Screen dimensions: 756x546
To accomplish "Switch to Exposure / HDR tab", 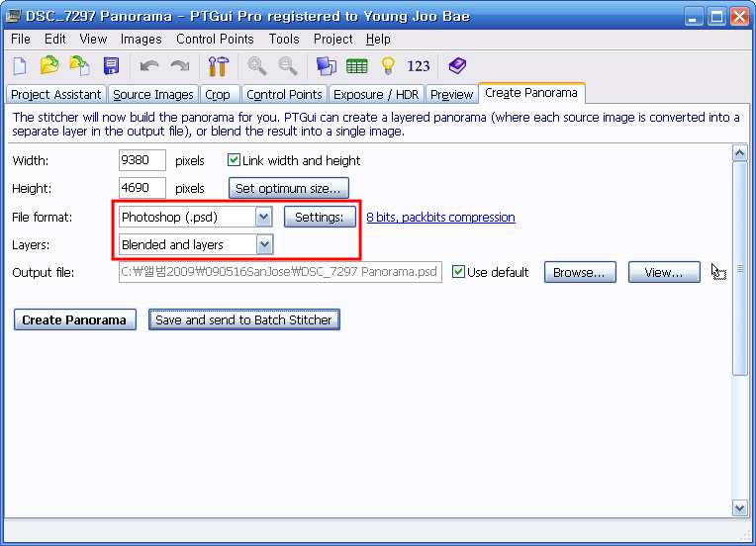I will (376, 94).
